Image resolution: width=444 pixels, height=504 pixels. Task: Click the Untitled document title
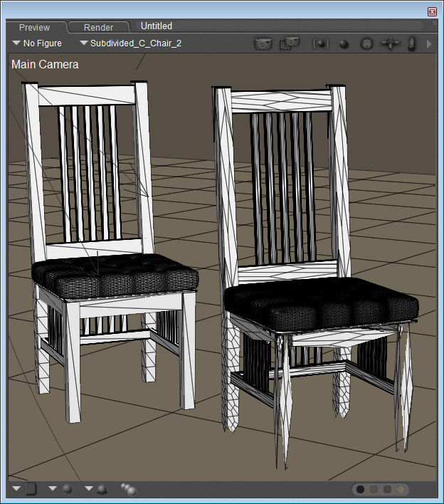[157, 26]
